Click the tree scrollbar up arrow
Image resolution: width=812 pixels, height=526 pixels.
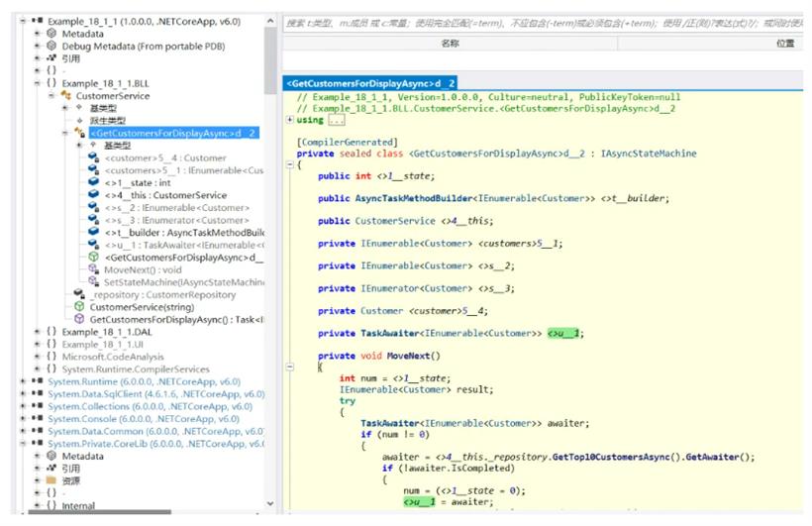coord(269,21)
